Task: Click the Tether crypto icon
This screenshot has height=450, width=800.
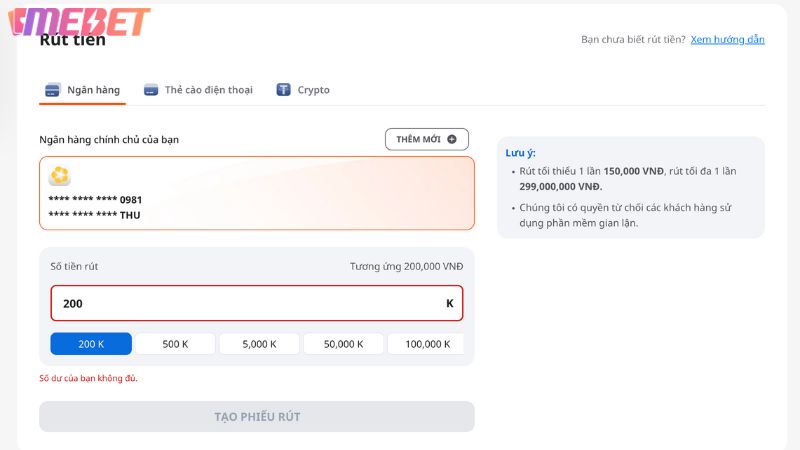Action: click(283, 90)
